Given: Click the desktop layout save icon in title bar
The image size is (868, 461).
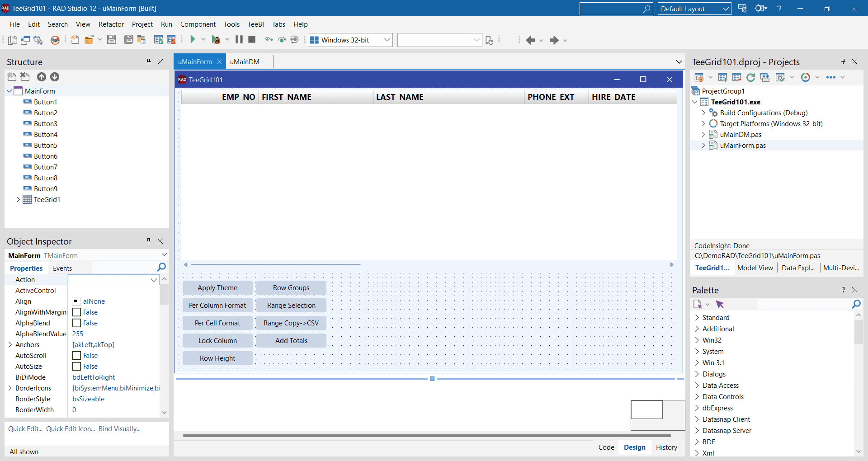Looking at the screenshot, I should 742,8.
